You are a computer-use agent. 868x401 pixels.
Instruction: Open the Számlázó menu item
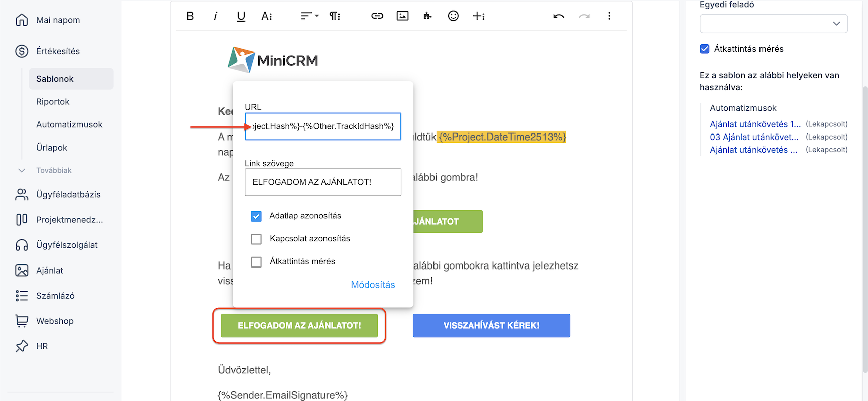[55, 296]
